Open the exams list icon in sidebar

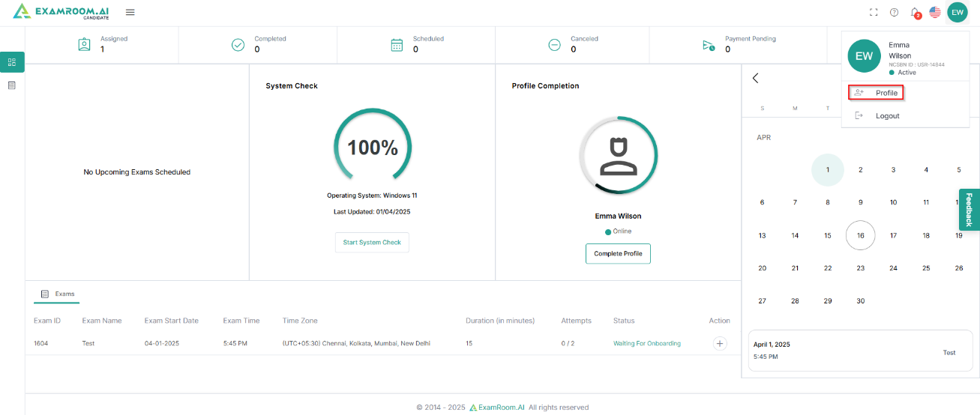(12, 85)
